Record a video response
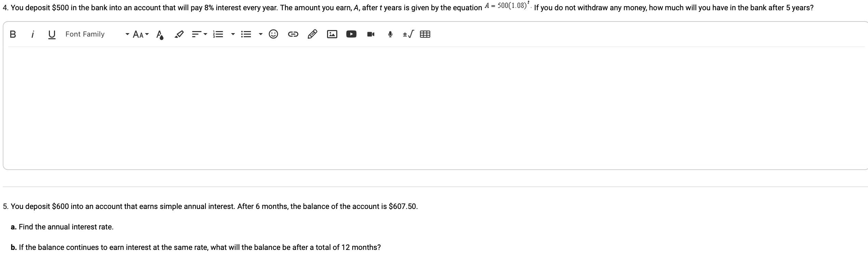 click(371, 34)
